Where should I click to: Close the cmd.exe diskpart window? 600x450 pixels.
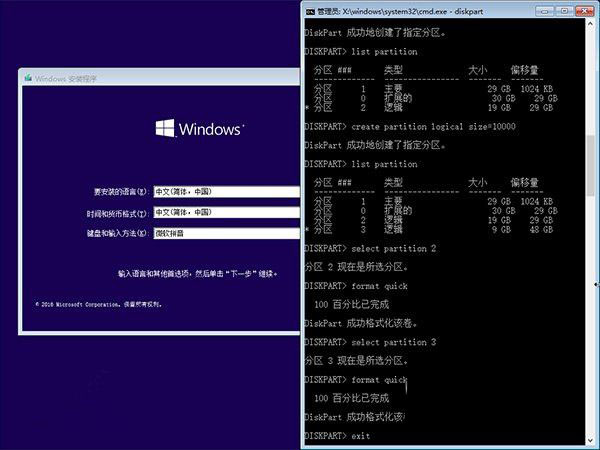click(584, 11)
